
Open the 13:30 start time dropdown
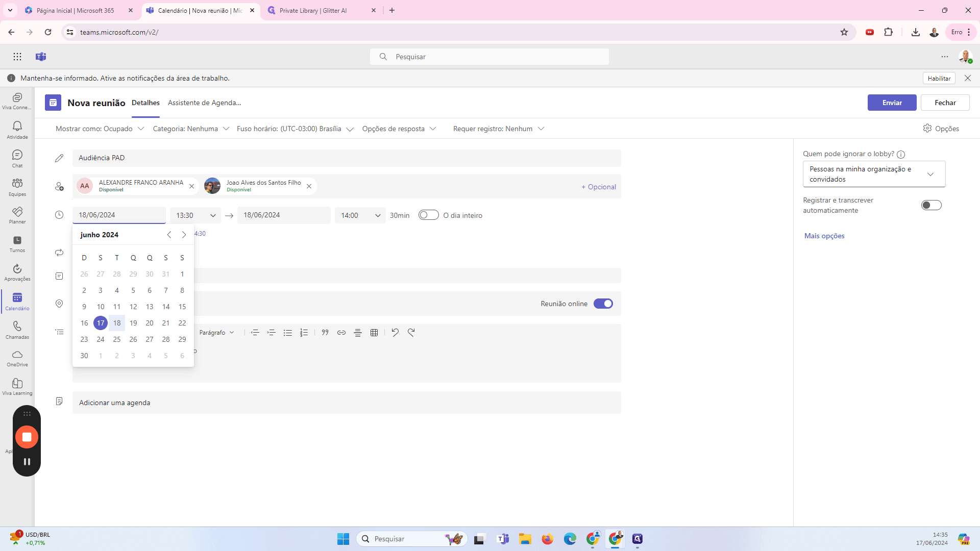point(195,215)
